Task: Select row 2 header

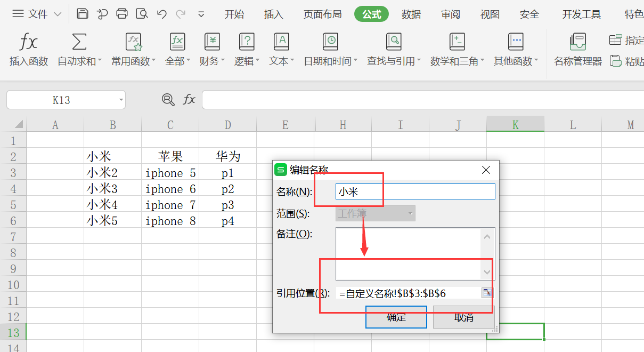Action: pyautogui.click(x=13, y=156)
